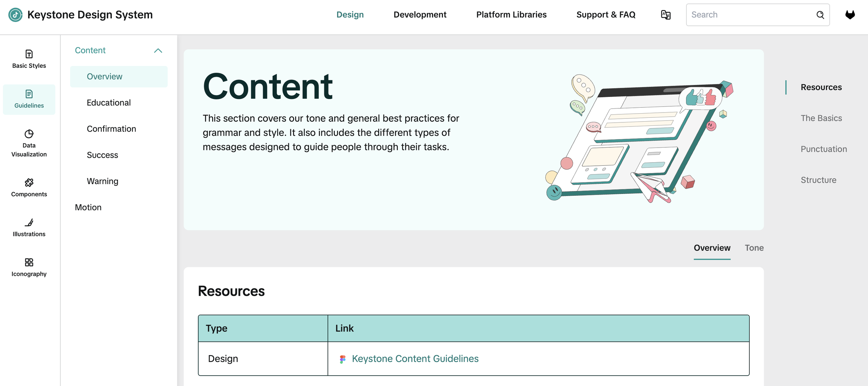
Task: Click the language translate icon
Action: (x=665, y=15)
